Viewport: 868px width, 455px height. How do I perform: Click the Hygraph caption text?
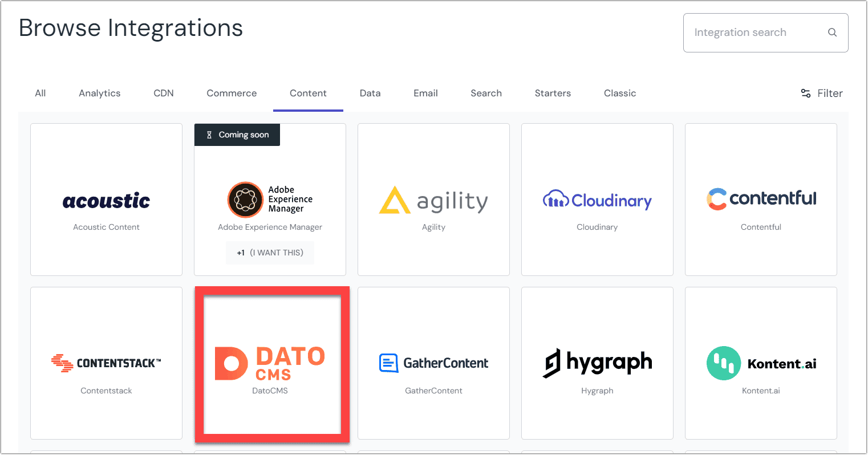point(597,391)
